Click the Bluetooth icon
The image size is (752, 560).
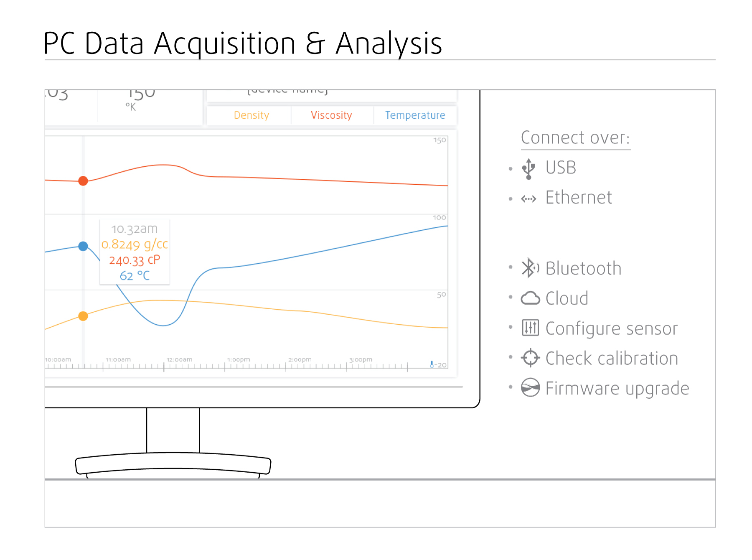pyautogui.click(x=530, y=268)
